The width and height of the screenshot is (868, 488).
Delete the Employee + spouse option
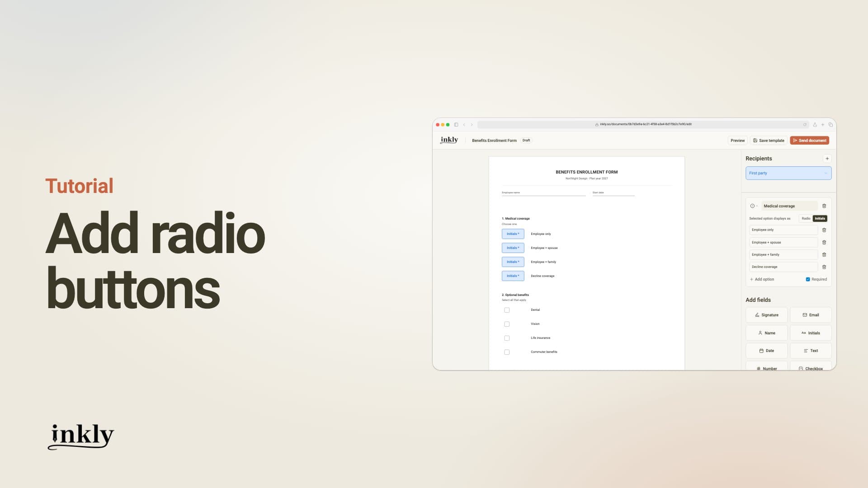(824, 242)
